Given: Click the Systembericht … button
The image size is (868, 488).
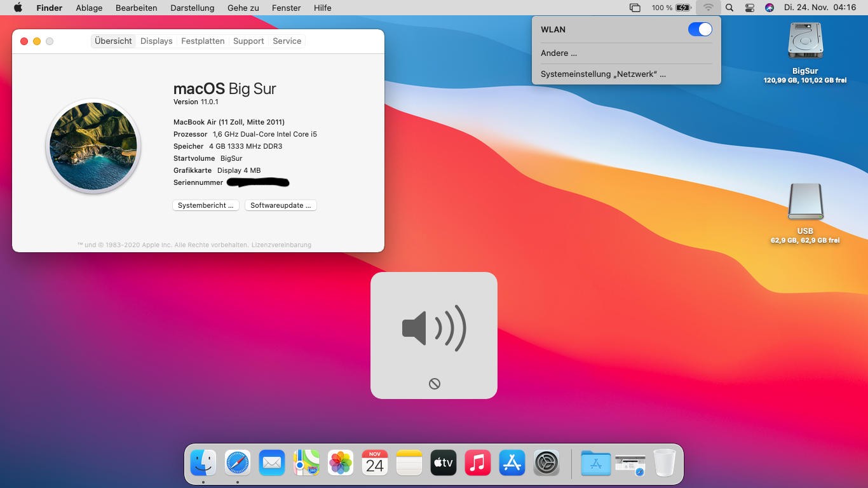Looking at the screenshot, I should pos(206,205).
